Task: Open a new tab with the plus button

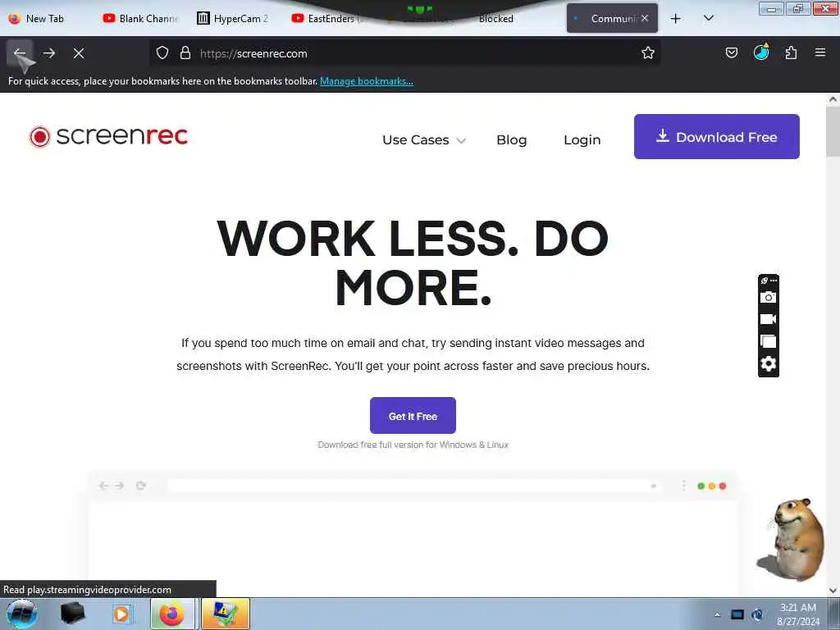Action: 676,19
